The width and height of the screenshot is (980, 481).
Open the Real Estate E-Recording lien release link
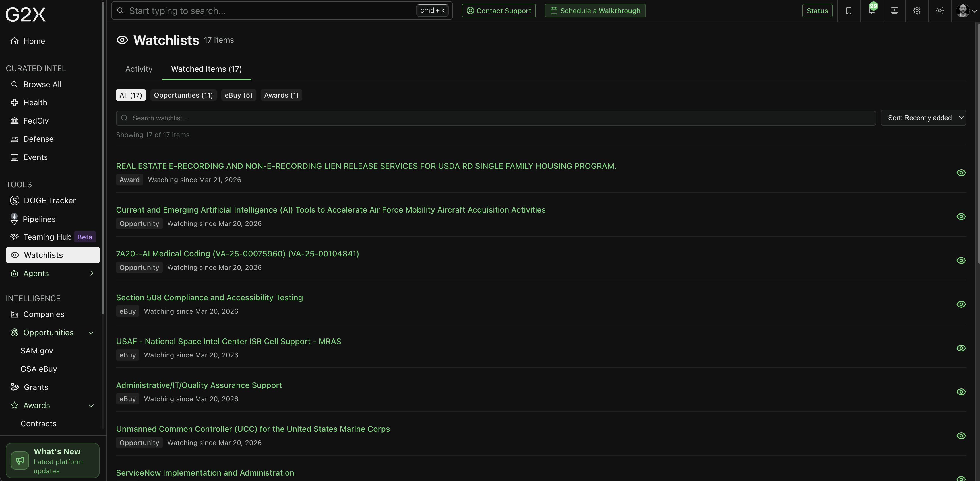click(366, 166)
